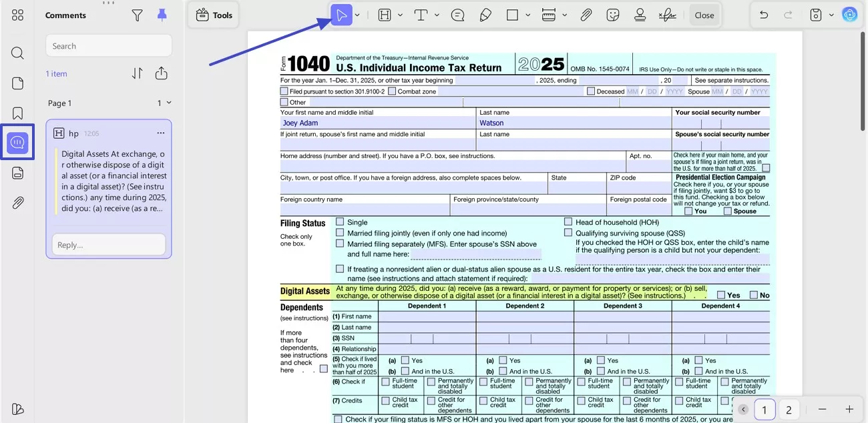Click the paperclip attachment tool in toolbar

tap(586, 15)
